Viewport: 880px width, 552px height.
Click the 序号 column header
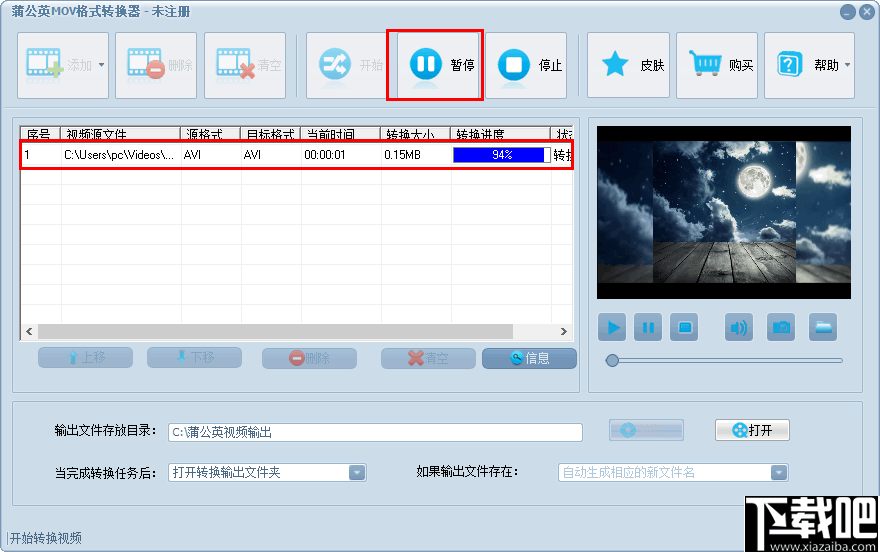coord(40,134)
